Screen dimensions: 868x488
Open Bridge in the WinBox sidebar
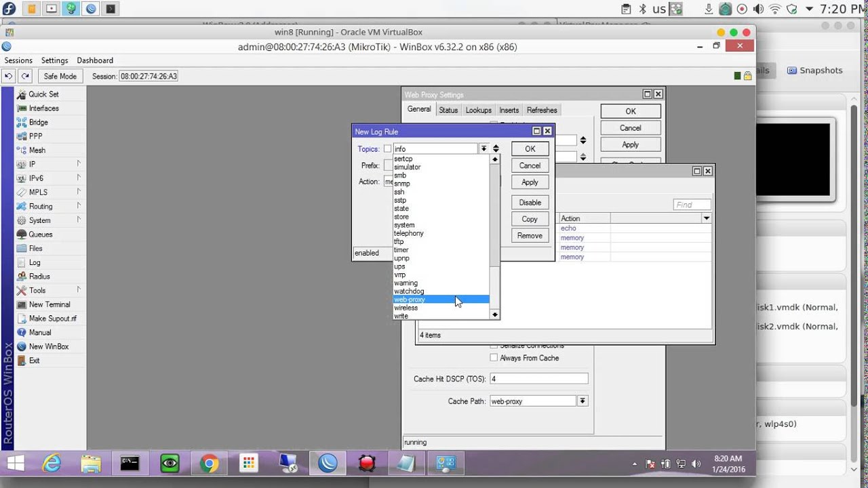point(38,123)
